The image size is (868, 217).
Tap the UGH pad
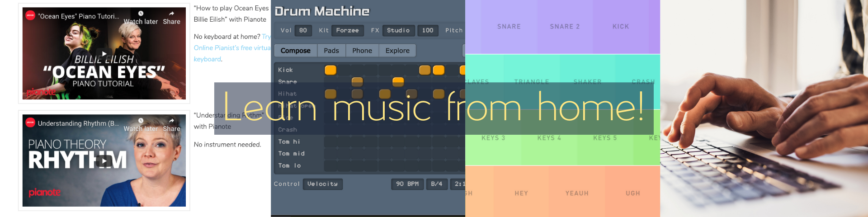click(633, 193)
